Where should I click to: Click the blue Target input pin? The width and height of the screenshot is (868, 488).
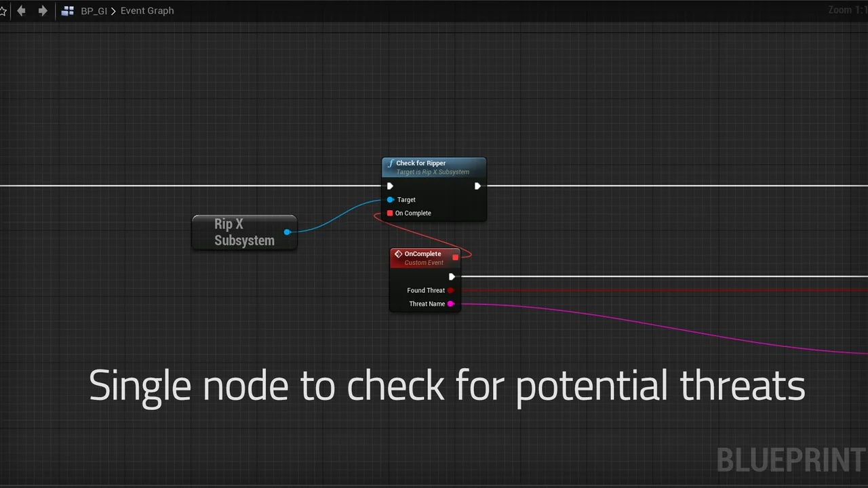click(390, 199)
